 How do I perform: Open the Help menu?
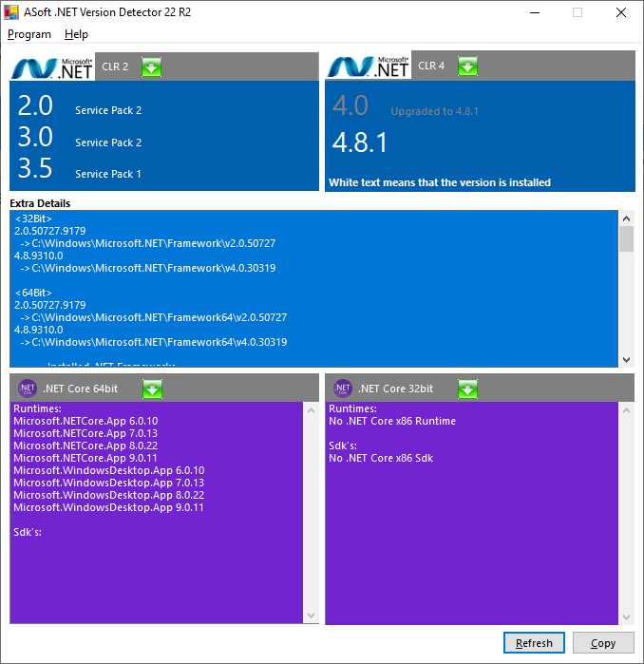[76, 34]
